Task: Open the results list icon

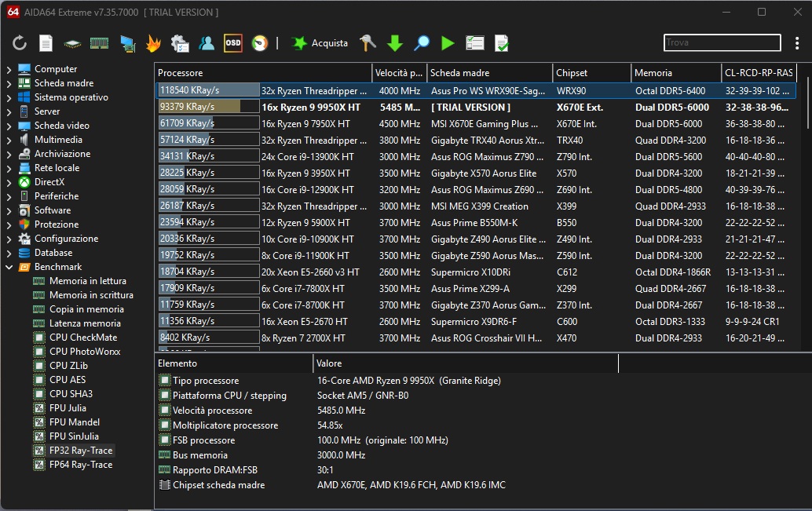Action: (475, 43)
